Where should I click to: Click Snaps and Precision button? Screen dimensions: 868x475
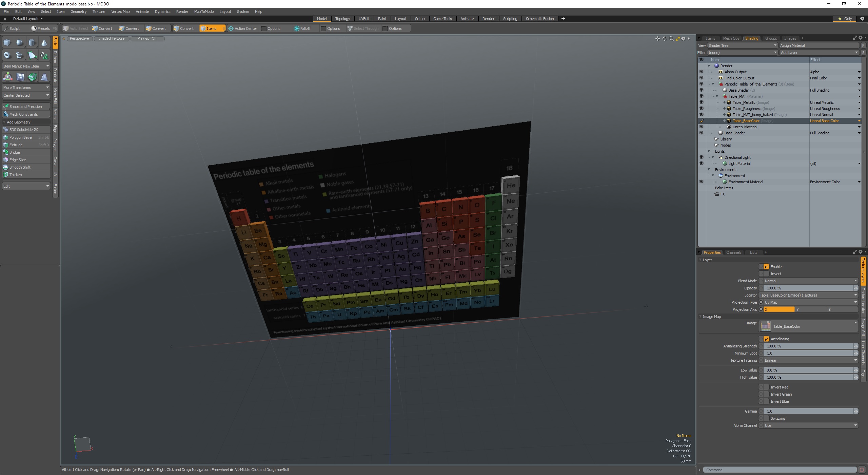pyautogui.click(x=26, y=107)
